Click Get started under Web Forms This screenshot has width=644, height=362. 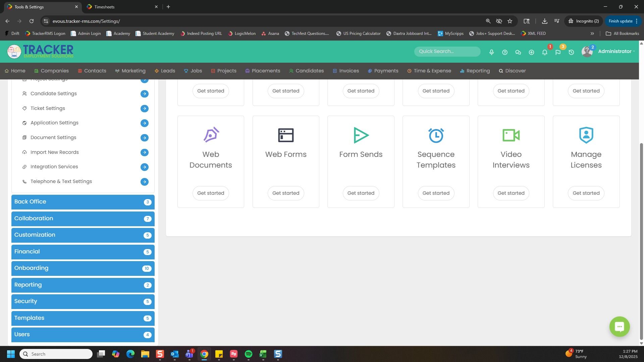tap(286, 193)
